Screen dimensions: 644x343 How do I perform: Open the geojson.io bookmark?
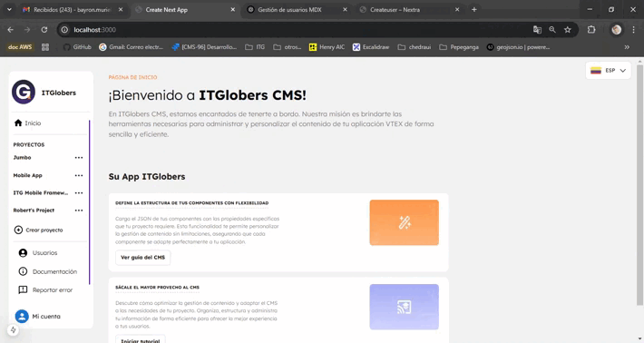518,47
